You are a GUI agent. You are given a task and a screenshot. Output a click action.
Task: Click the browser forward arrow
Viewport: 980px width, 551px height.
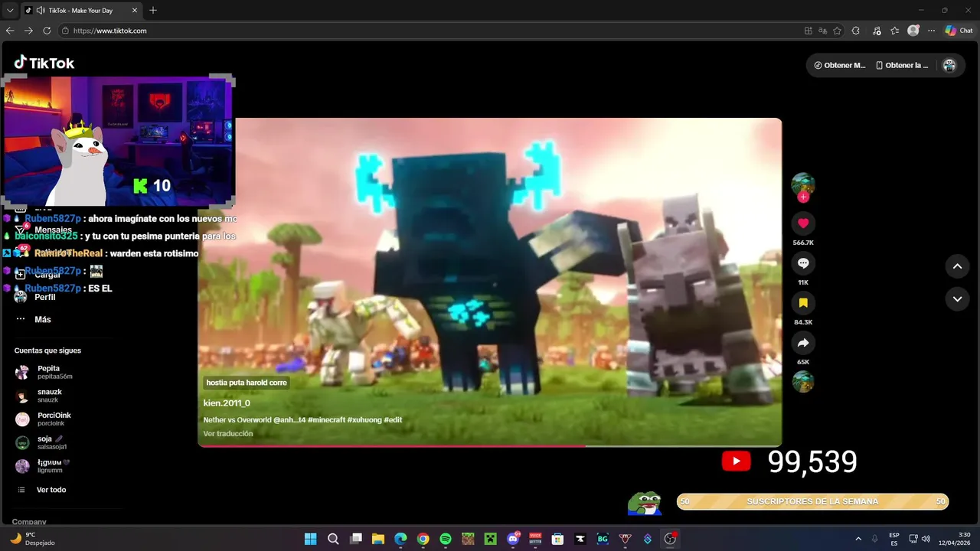tap(28, 31)
